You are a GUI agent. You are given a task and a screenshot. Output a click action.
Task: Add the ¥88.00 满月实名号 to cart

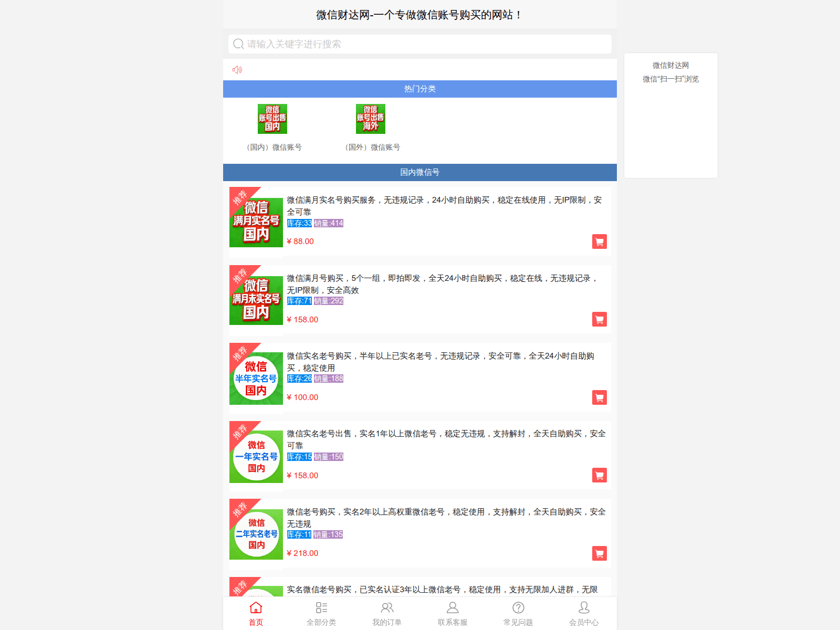point(600,241)
